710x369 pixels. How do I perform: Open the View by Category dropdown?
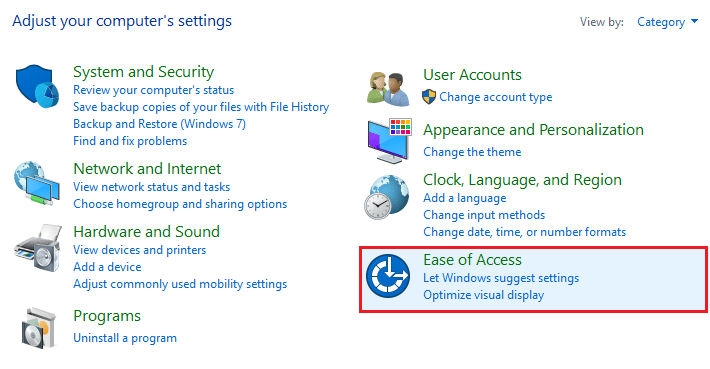(x=667, y=22)
